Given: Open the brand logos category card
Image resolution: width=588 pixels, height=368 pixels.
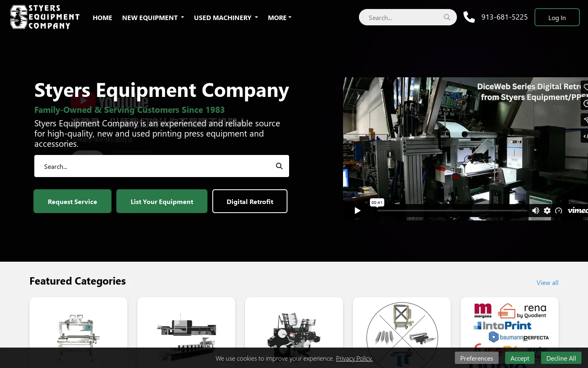Looking at the screenshot, I should point(510,332).
